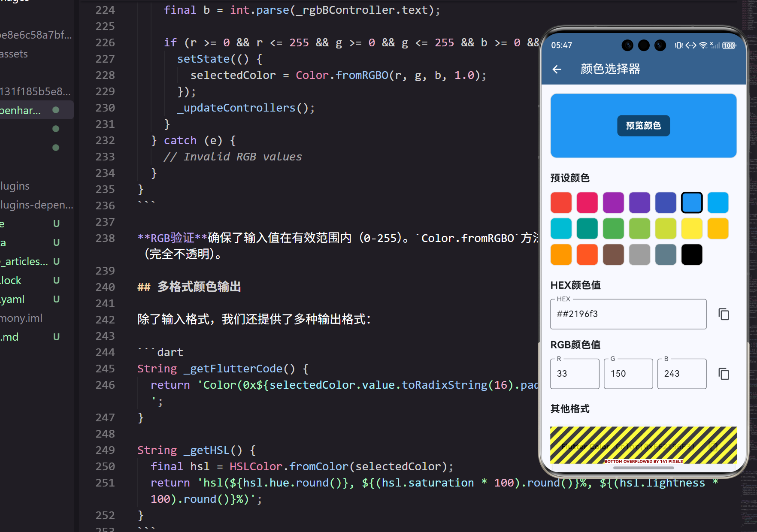This screenshot has width=757, height=532.
Task: Expand the assets folder in the explorer
Action: click(14, 54)
